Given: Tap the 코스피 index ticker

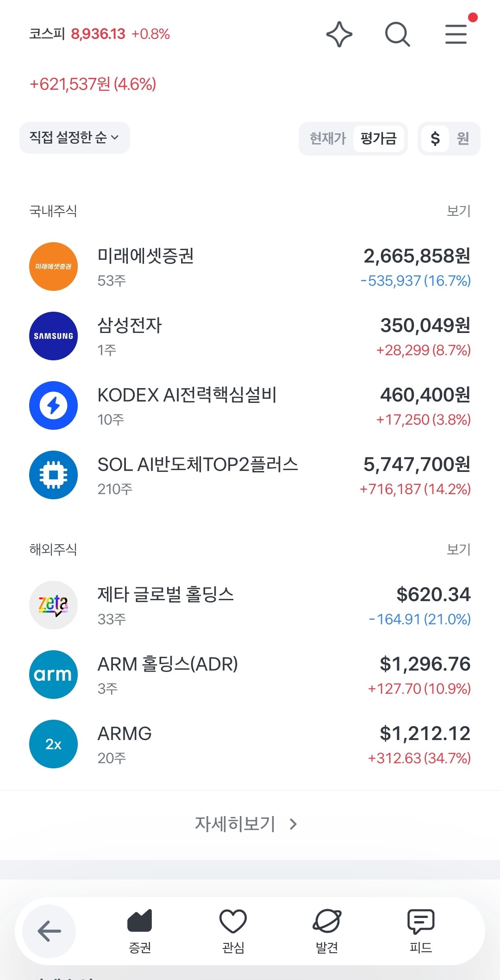Looking at the screenshot, I should pyautogui.click(x=100, y=34).
